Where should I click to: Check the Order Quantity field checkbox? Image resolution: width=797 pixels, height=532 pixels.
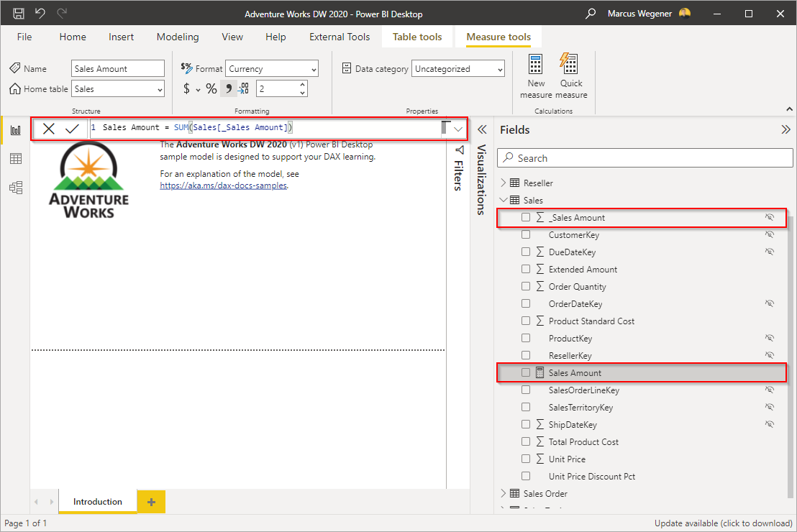click(526, 286)
